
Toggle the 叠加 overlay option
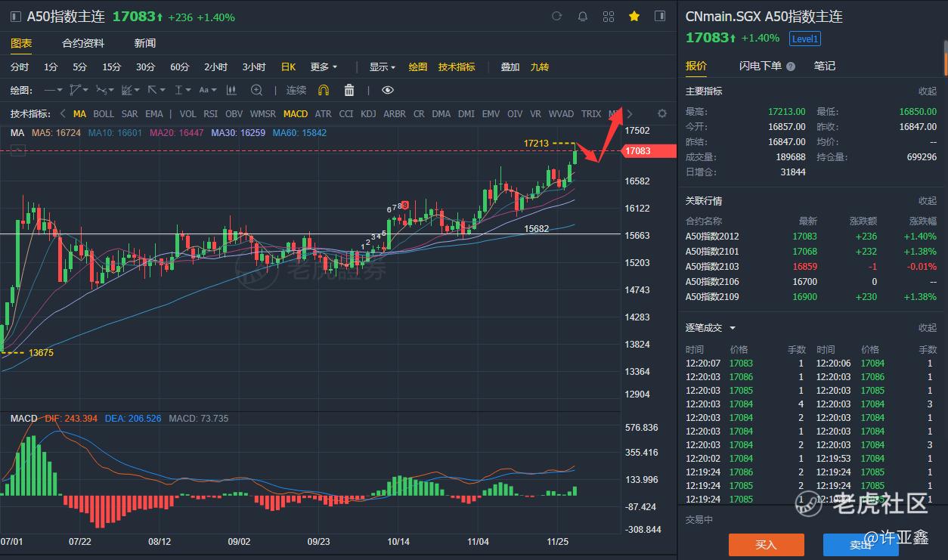(x=510, y=67)
